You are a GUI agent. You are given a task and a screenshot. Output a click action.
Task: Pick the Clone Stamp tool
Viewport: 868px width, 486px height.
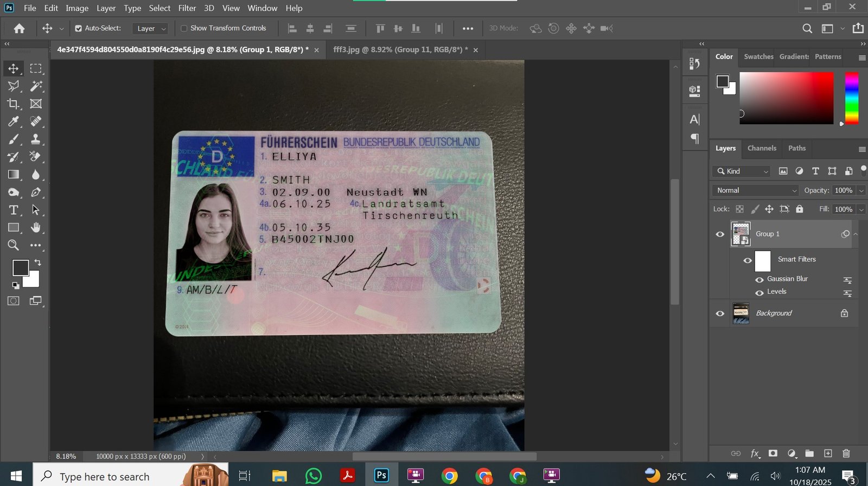pos(36,139)
